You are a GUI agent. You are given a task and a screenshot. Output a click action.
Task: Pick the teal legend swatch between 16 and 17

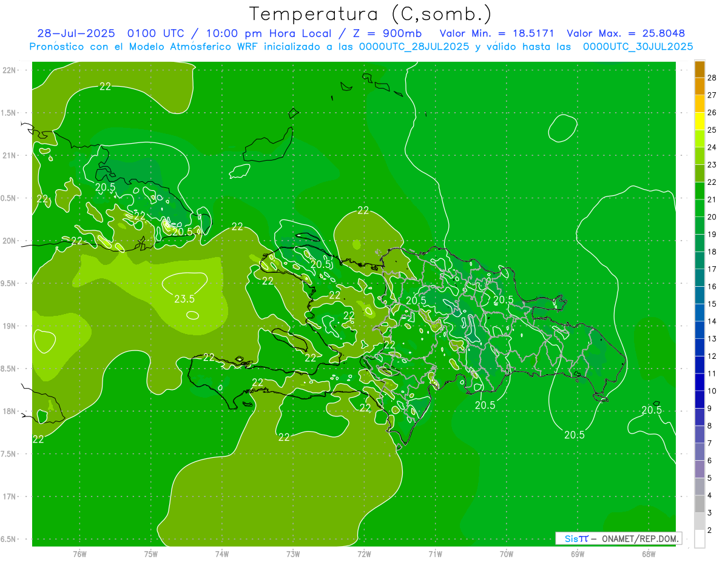(x=700, y=278)
